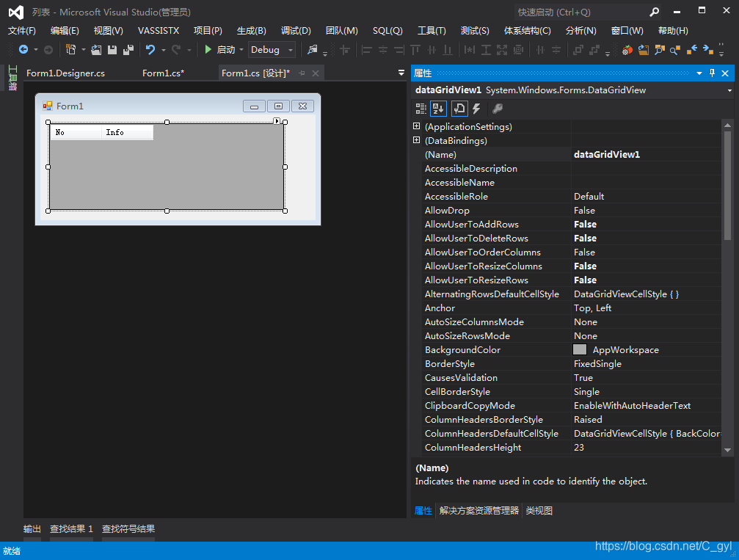Pin the Properties panel with the pushpin
The width and height of the screenshot is (739, 560).
(x=712, y=73)
